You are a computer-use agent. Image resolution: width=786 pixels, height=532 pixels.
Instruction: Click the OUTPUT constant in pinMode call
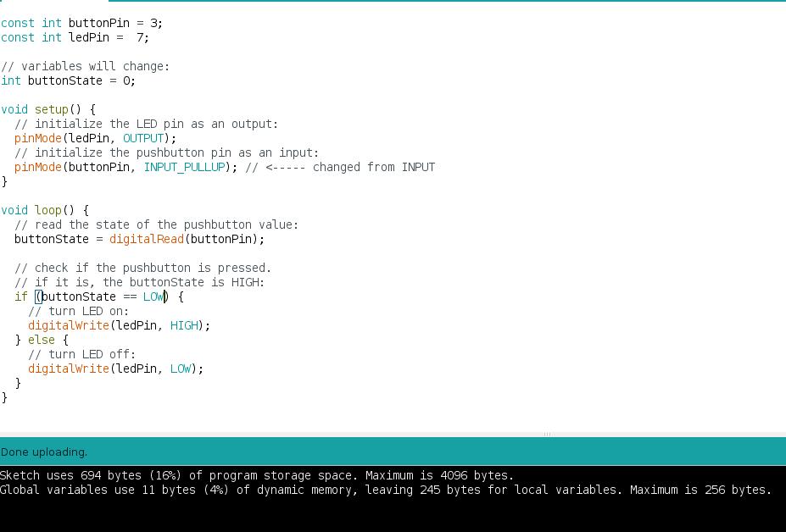pos(143,138)
